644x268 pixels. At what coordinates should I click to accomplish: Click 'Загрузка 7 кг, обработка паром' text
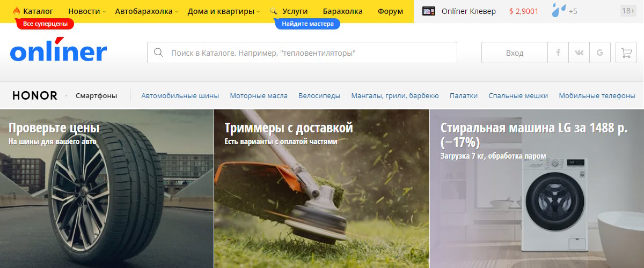[493, 156]
